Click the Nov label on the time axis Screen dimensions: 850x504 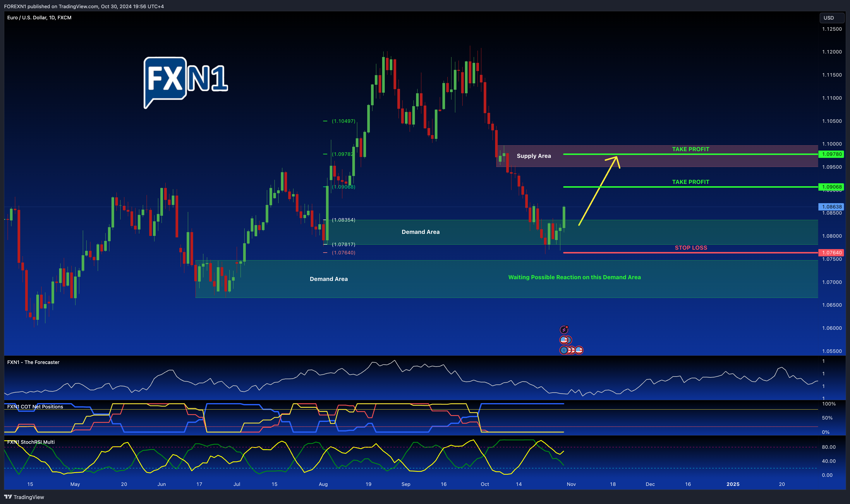pos(571,484)
